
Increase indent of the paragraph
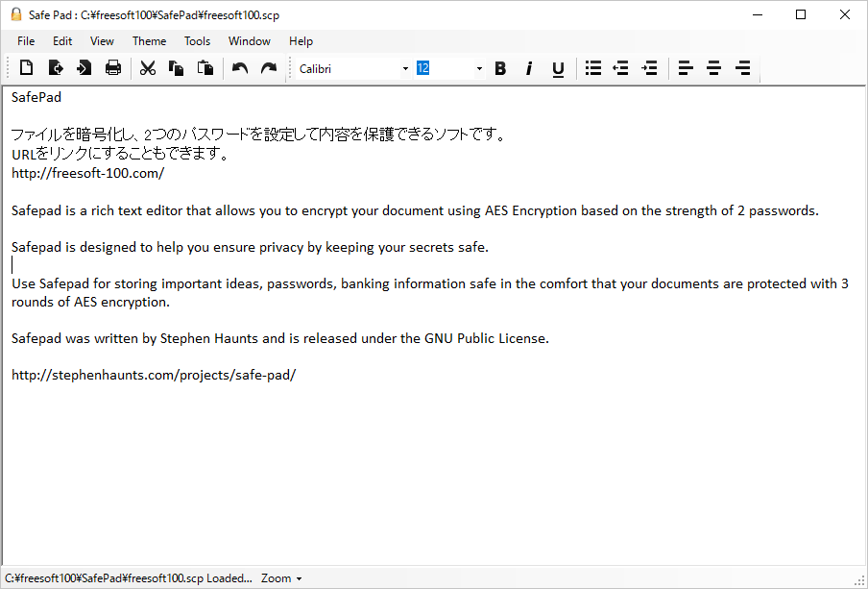[649, 68]
